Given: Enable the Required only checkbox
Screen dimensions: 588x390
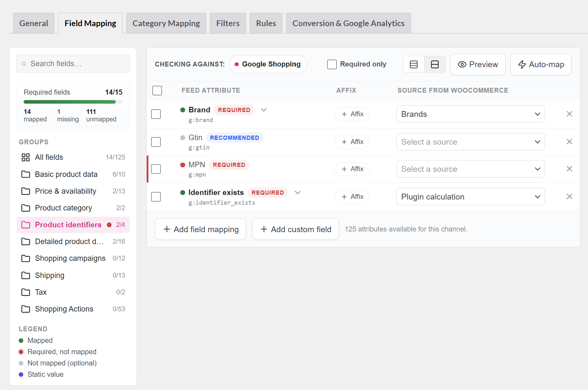Looking at the screenshot, I should [x=332, y=64].
